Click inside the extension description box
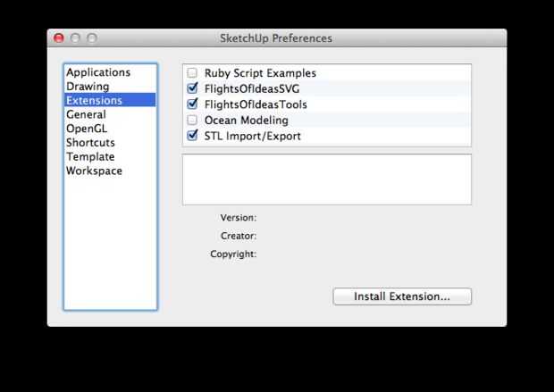Image resolution: width=554 pixels, height=392 pixels. coord(327,179)
